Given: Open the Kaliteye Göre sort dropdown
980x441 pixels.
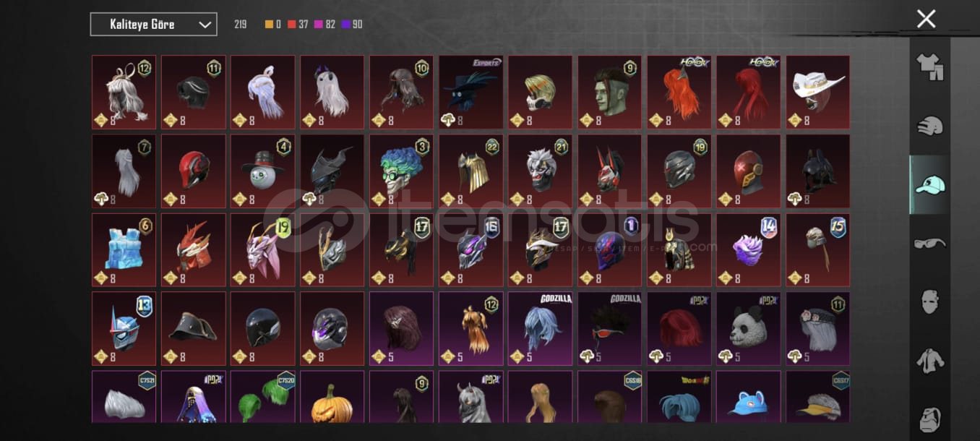Looking at the screenshot, I should click(x=153, y=25).
